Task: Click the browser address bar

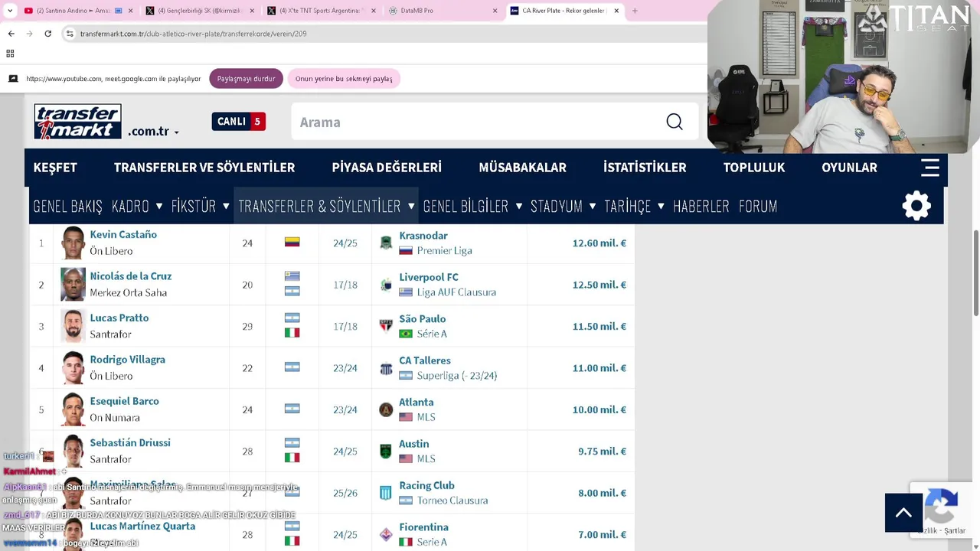Action: [x=383, y=34]
